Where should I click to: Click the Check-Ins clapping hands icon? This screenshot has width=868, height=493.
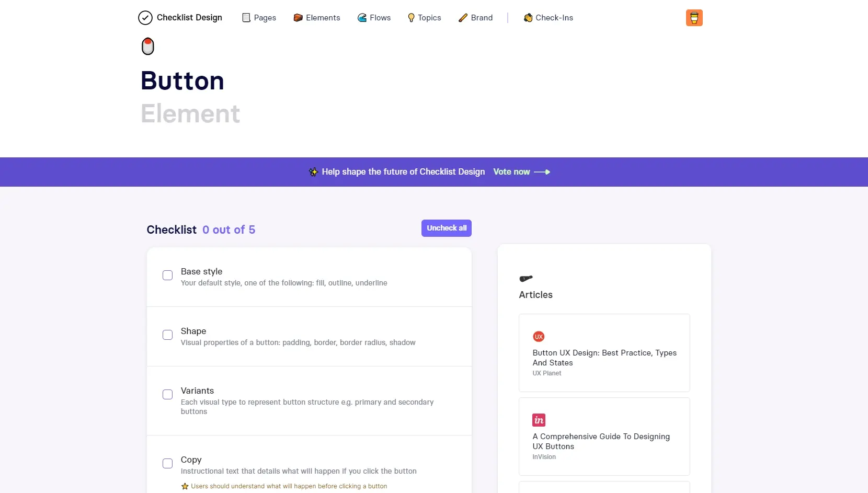528,18
